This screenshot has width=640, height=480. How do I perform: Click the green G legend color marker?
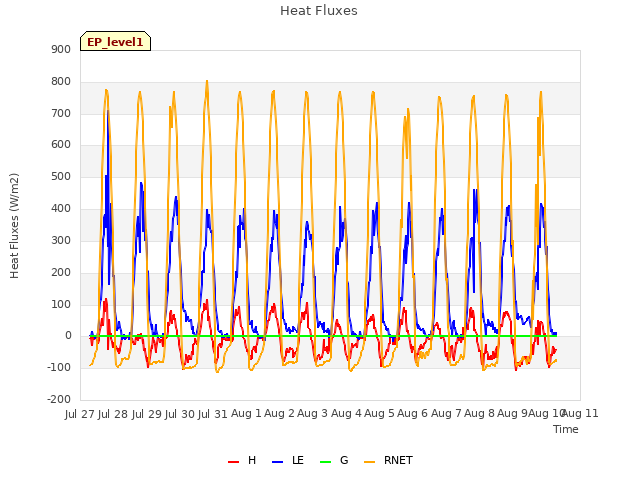click(325, 462)
